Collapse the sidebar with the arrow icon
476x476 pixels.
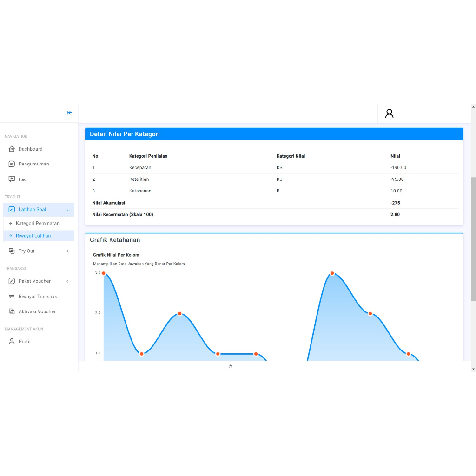point(69,113)
